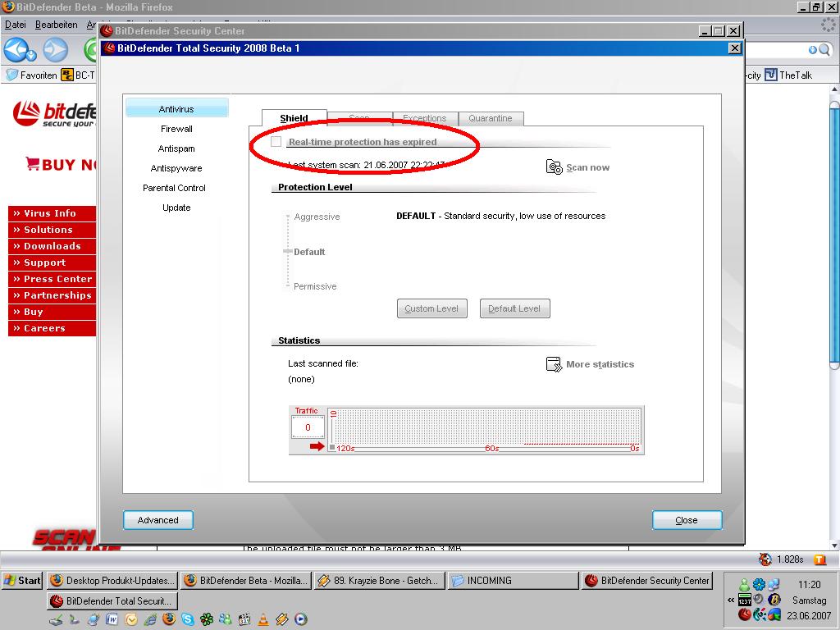
Task: Launch Outlook clock icon in quick launch
Action: [130, 620]
